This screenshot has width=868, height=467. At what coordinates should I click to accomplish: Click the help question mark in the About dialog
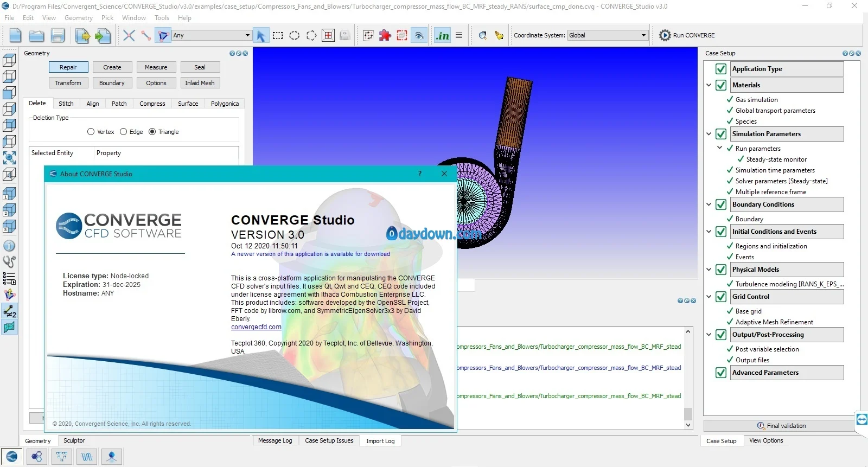[x=419, y=174]
